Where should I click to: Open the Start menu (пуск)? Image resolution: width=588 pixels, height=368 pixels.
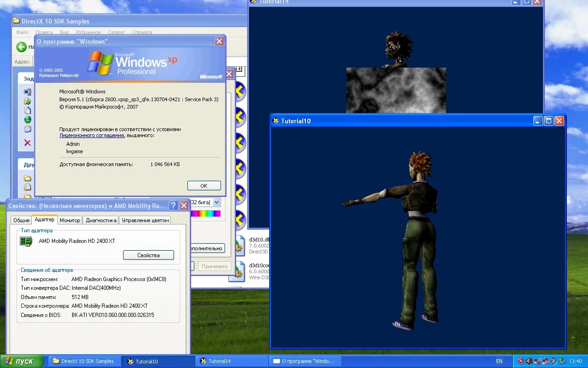click(x=22, y=361)
